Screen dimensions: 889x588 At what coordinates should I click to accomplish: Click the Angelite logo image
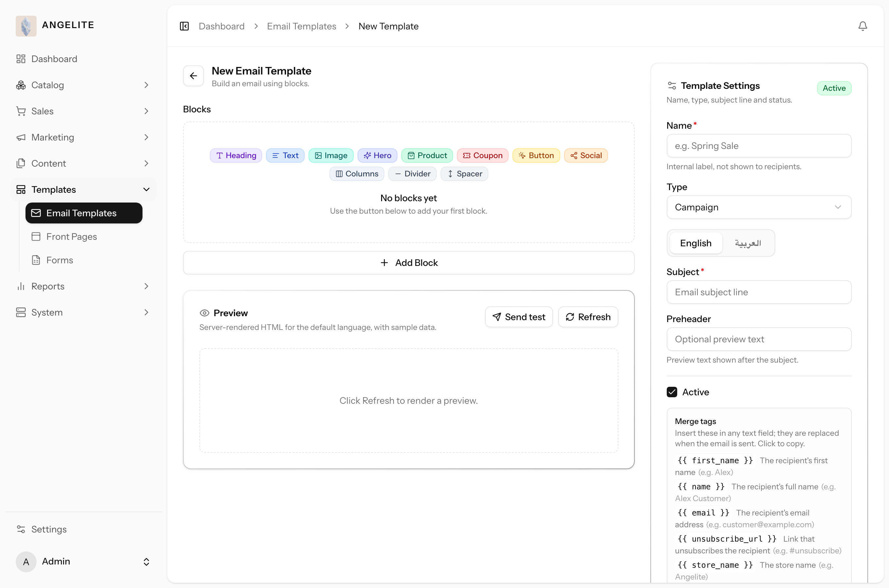tap(26, 26)
